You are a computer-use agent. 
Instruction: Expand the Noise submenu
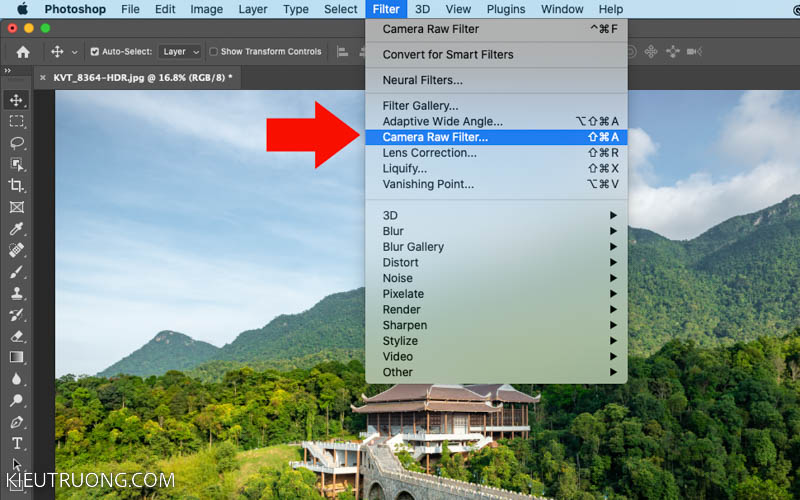(x=496, y=278)
